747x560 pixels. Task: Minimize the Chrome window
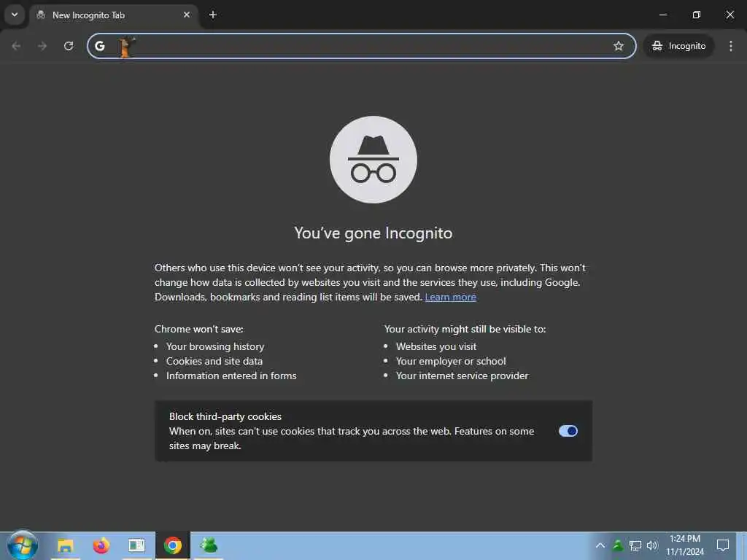[x=662, y=15]
